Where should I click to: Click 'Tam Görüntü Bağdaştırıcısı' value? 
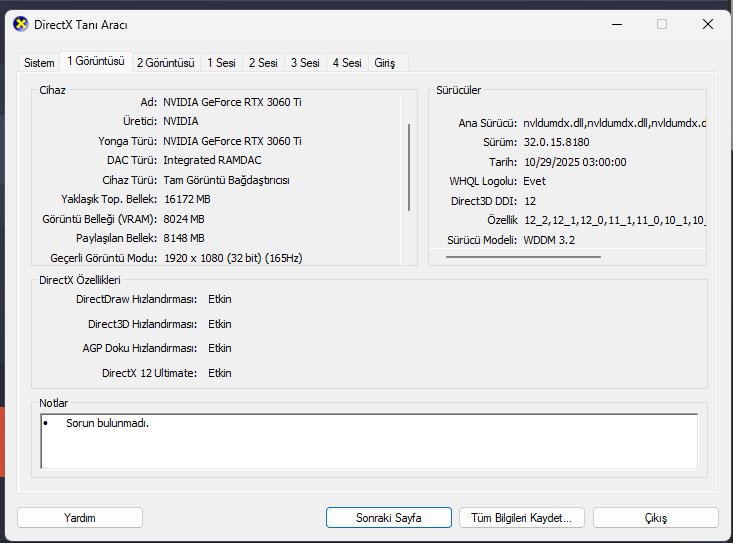(x=226, y=180)
